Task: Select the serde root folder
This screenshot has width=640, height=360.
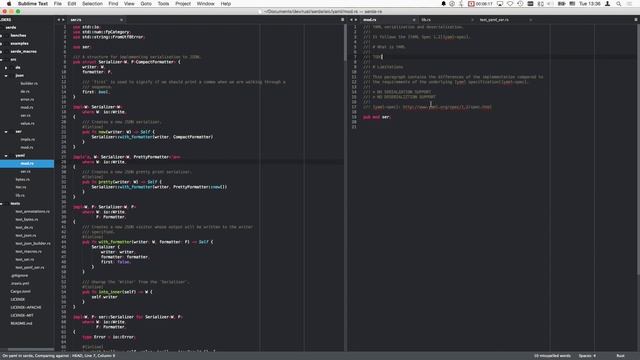Action: click(11, 27)
